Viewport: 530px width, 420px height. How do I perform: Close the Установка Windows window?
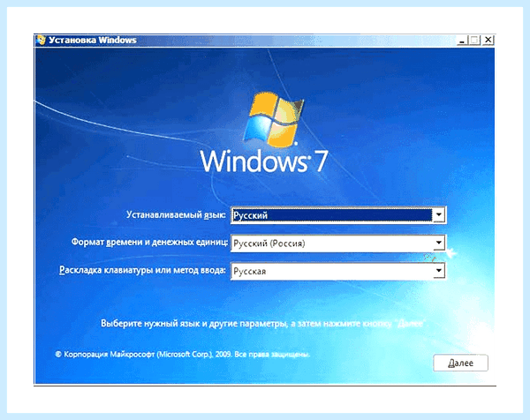(488, 41)
